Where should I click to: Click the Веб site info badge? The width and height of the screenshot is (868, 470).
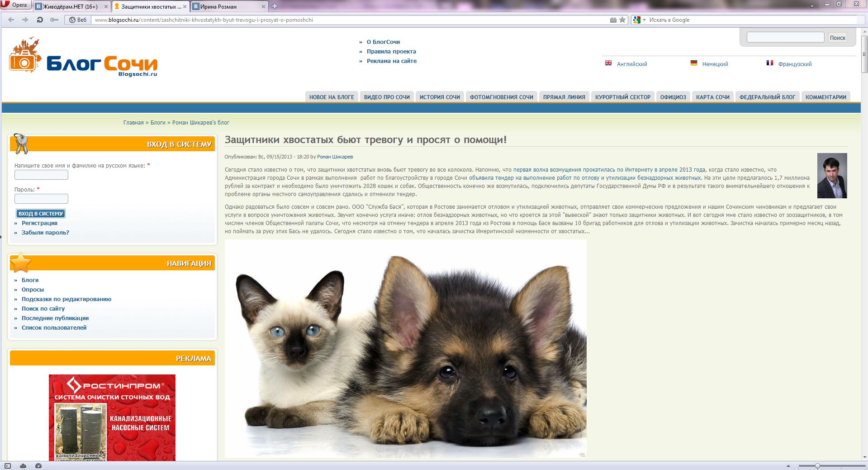(77, 20)
